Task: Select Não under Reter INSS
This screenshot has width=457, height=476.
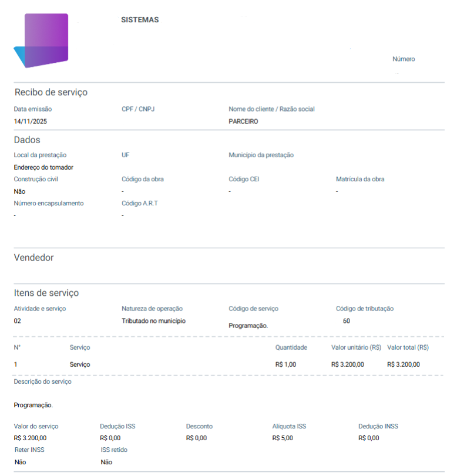Action: pyautogui.click(x=21, y=463)
